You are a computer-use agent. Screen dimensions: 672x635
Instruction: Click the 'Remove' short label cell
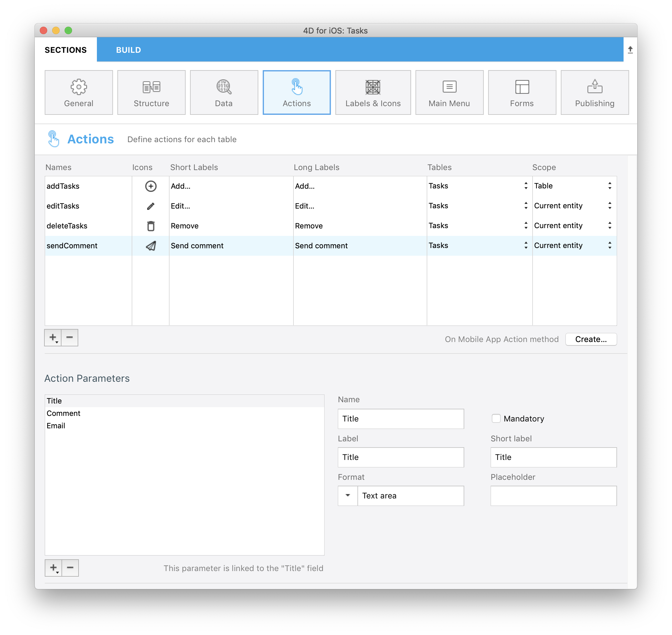tap(231, 226)
